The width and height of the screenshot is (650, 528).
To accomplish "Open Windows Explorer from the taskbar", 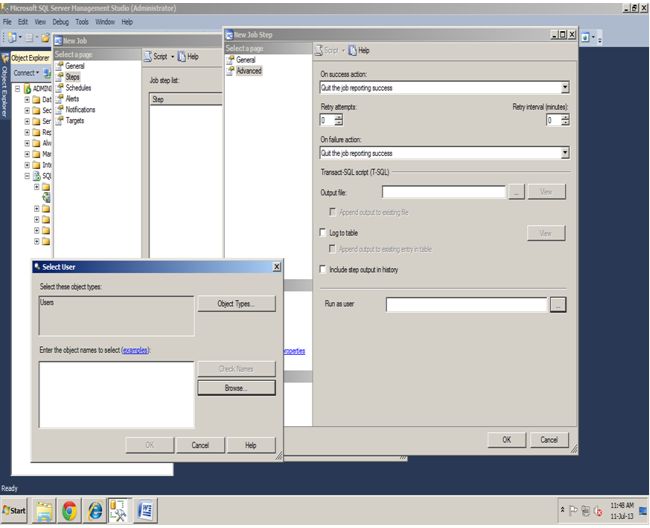I will [x=44, y=511].
